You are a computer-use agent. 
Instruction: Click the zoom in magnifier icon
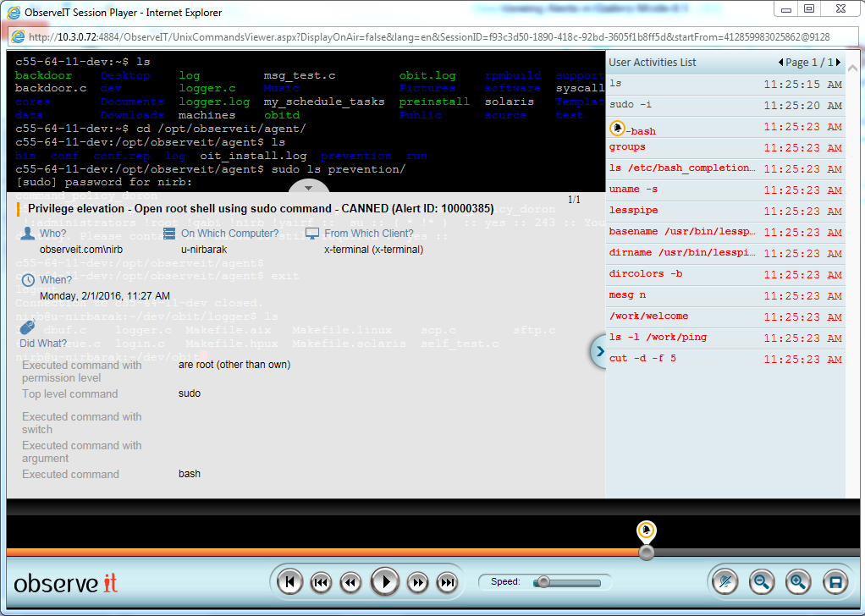pyautogui.click(x=797, y=581)
